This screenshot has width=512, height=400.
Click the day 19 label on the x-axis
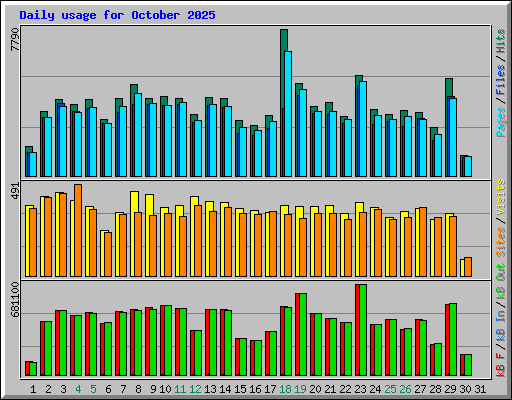coord(300,389)
